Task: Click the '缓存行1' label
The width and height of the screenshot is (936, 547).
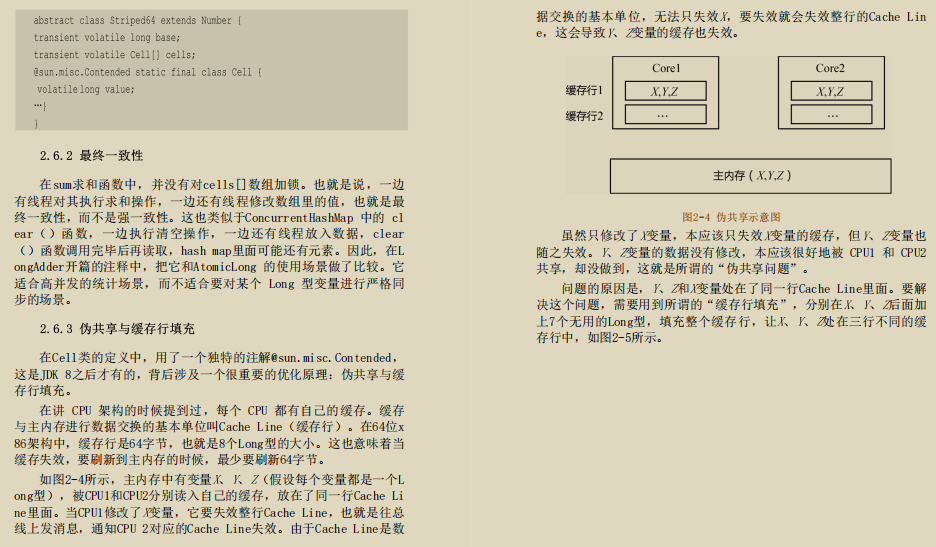Action: pos(584,90)
